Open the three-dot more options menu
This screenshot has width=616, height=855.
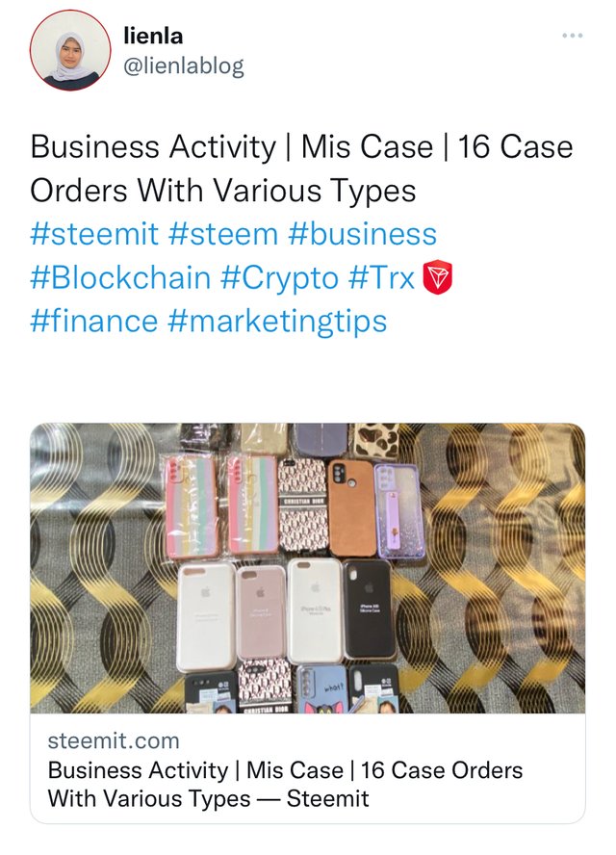(572, 36)
